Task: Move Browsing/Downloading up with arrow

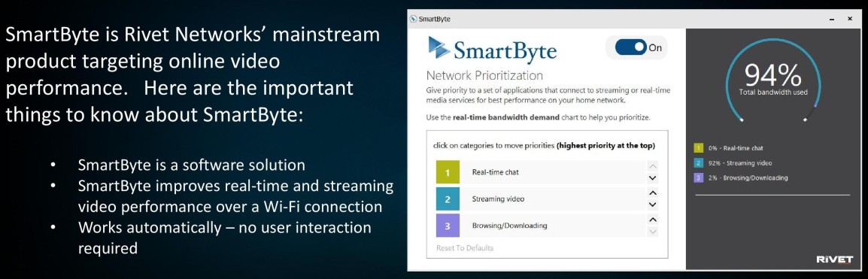Action: (x=652, y=220)
